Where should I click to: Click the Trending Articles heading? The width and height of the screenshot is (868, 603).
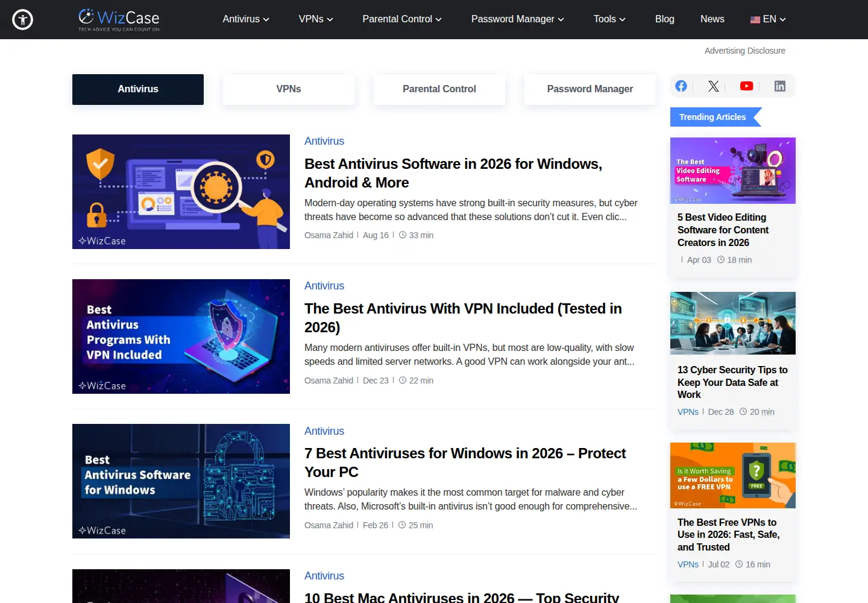[x=712, y=117]
